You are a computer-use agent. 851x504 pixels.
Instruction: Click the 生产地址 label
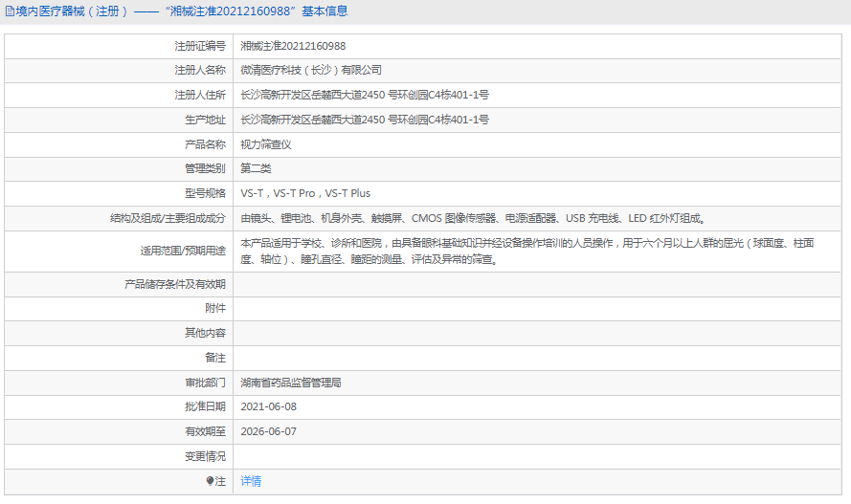[x=205, y=120]
